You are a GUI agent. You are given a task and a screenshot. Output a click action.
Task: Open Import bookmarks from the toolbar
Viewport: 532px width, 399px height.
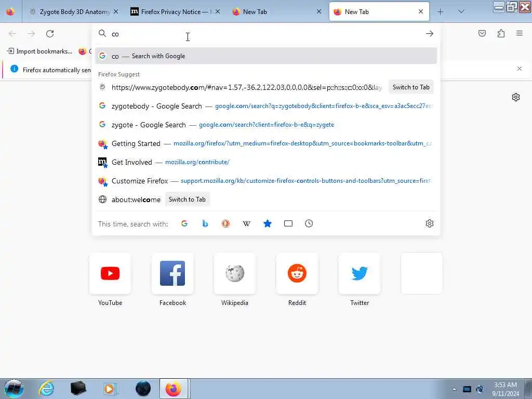tap(39, 51)
